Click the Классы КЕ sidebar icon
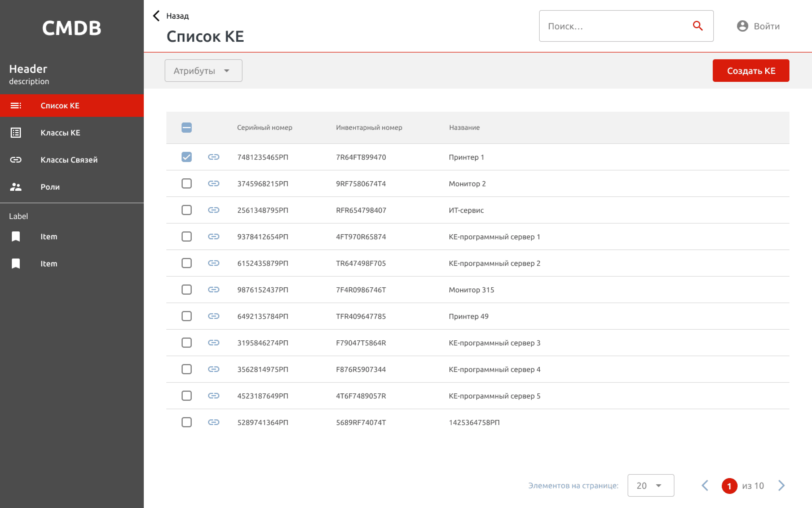Viewport: 812px width, 508px height. coord(16,133)
